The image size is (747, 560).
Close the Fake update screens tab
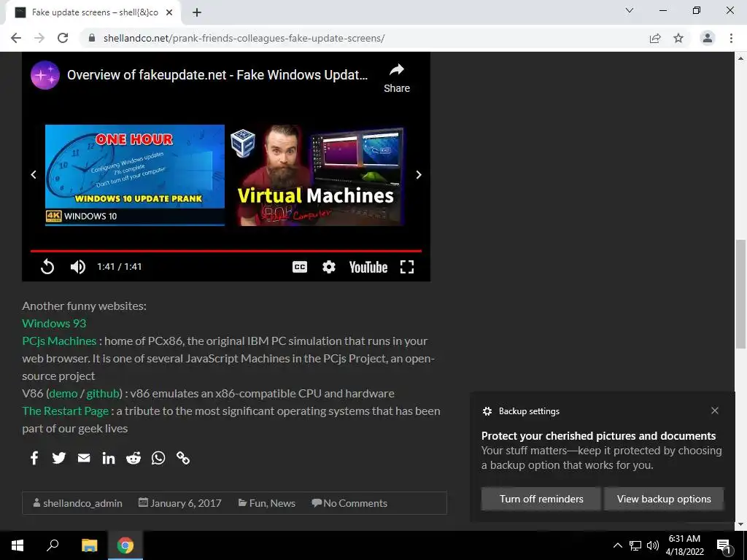point(169,13)
